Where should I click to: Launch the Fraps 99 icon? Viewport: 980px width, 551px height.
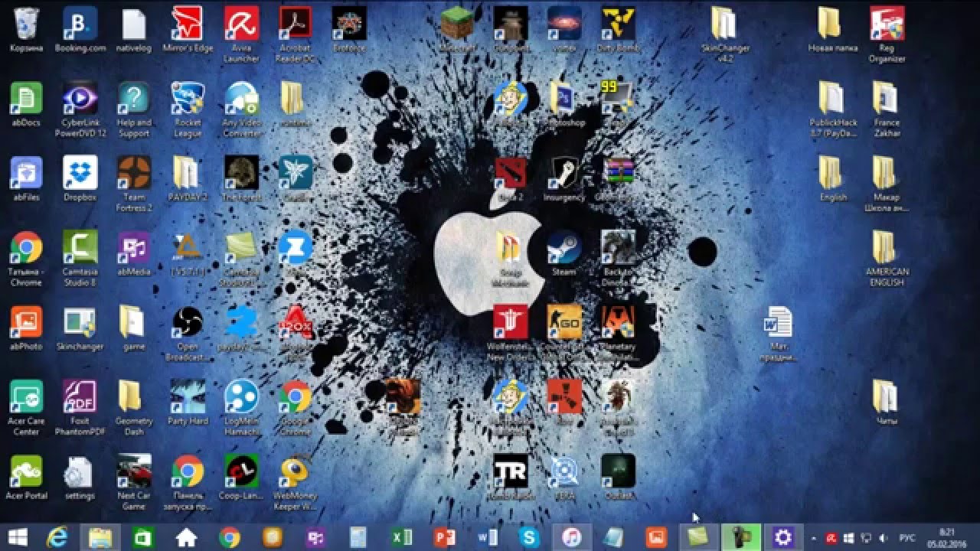point(618,98)
